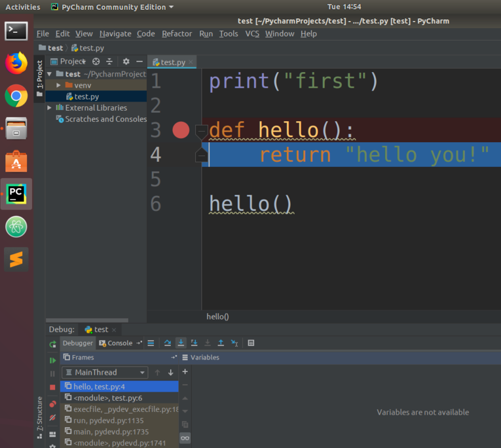
Task: Open the File menu
Action: click(x=43, y=34)
